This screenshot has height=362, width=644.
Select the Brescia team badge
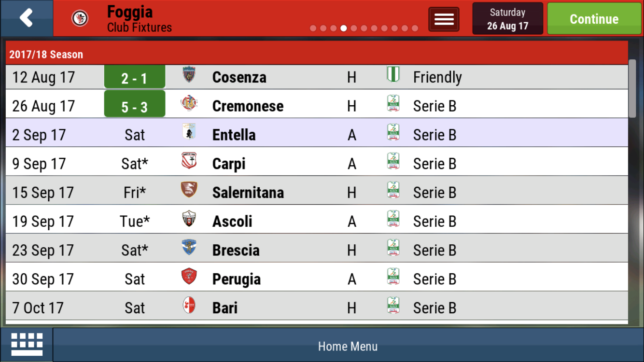point(189,248)
